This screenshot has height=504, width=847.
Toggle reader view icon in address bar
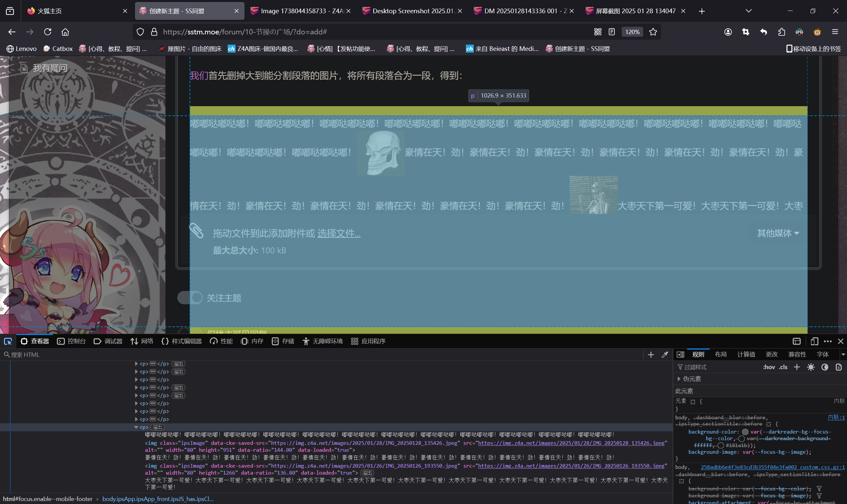(611, 32)
